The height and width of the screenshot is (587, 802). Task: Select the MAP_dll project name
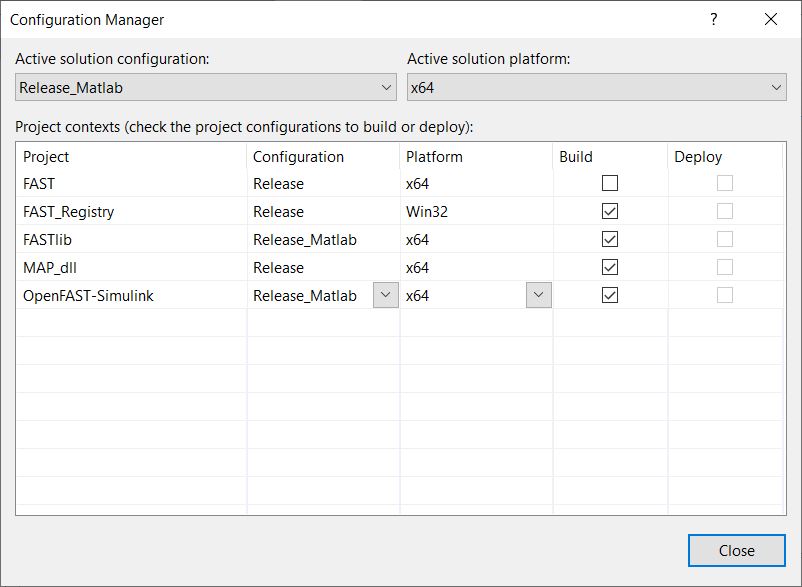click(51, 267)
